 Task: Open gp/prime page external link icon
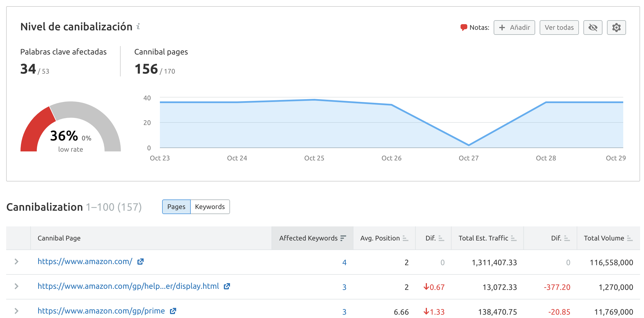[173, 311]
